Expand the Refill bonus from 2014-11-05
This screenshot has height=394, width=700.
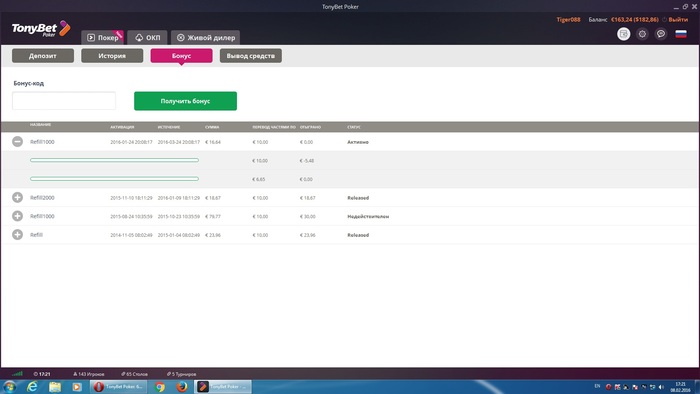17,235
